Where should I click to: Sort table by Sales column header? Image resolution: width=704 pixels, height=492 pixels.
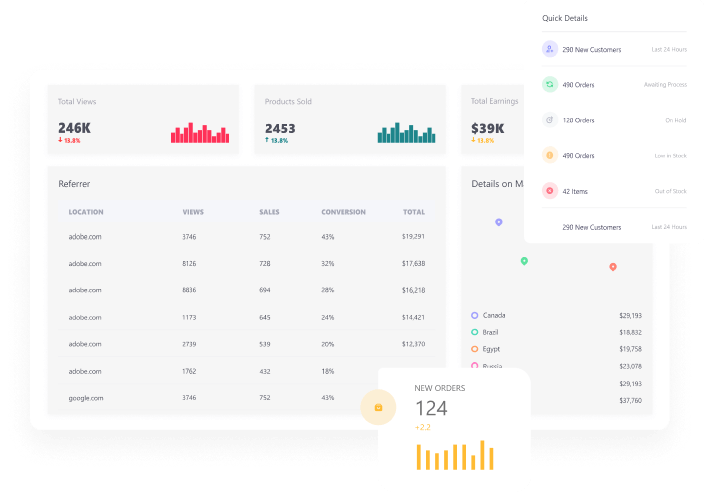[269, 212]
